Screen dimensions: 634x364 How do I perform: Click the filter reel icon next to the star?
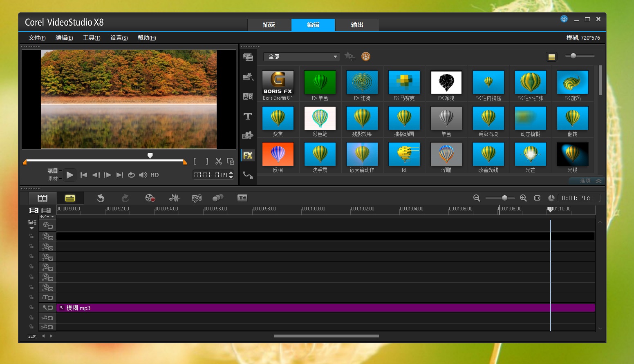coord(366,56)
